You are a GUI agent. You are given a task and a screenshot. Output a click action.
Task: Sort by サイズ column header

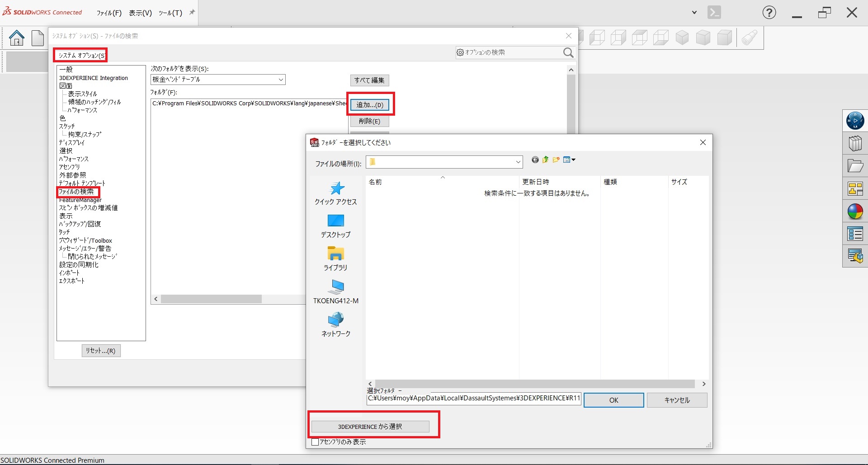[x=688, y=182]
